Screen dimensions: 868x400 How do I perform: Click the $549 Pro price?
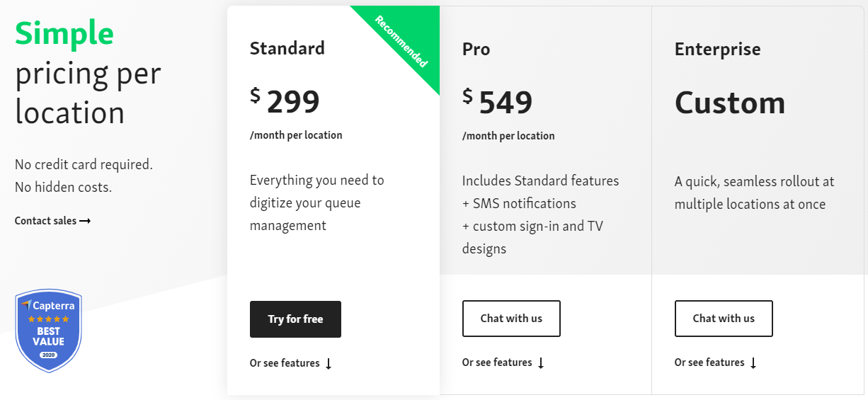point(498,102)
